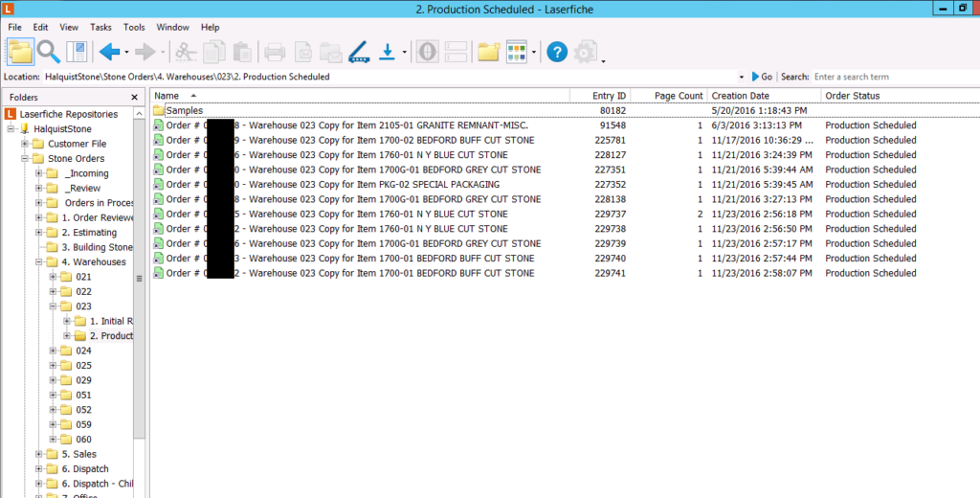
Task: Open the Help menu
Action: 210,28
